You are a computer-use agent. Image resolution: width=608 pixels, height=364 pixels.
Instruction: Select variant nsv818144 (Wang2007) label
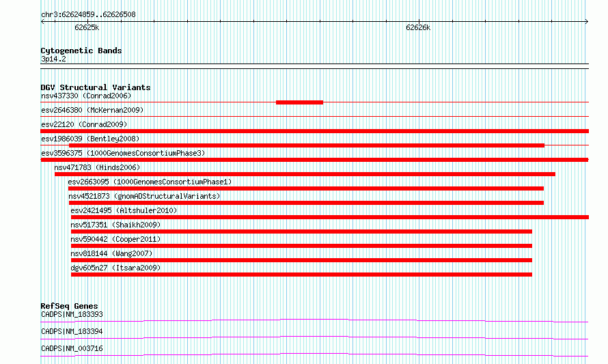[111, 253]
